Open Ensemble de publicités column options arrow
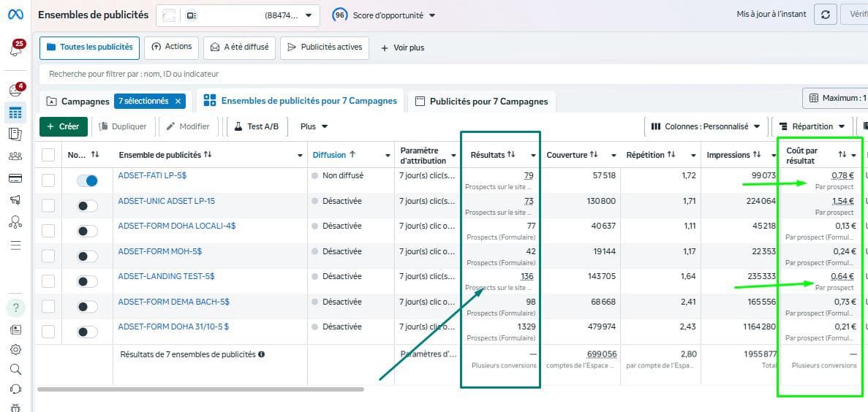 300,156
